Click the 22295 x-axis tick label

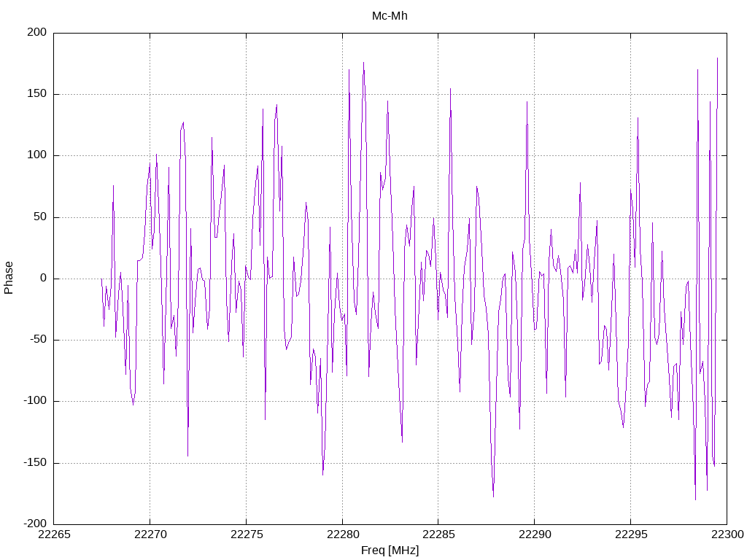(x=631, y=534)
